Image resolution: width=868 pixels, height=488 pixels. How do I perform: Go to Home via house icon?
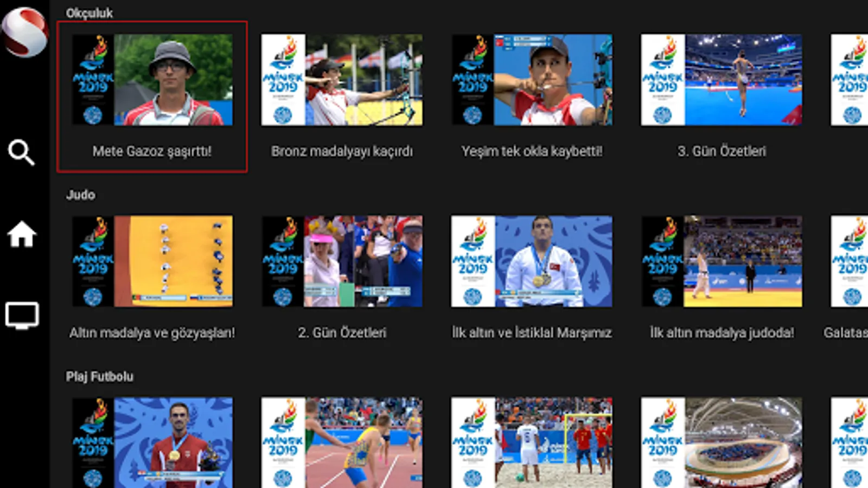point(22,234)
